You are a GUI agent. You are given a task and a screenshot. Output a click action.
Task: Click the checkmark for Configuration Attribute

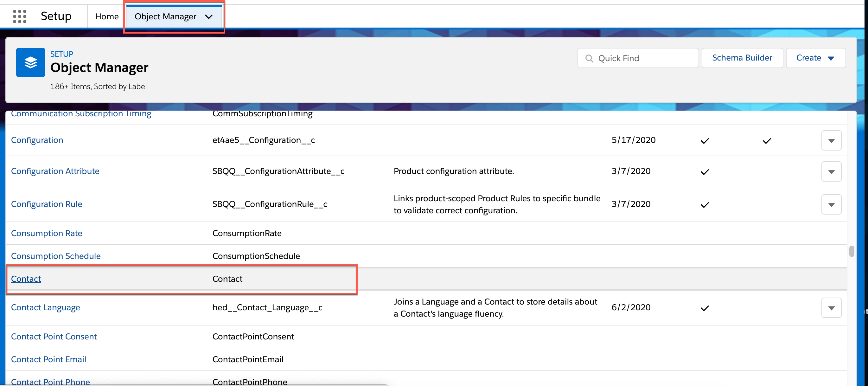(x=705, y=171)
